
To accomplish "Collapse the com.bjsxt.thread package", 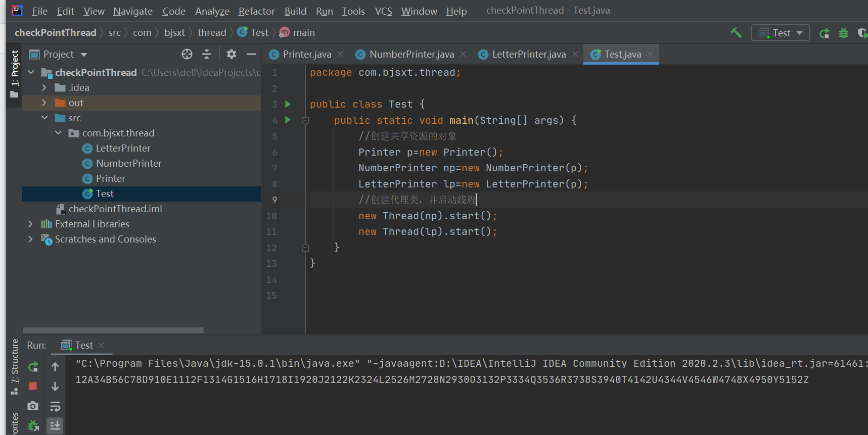I will point(58,133).
